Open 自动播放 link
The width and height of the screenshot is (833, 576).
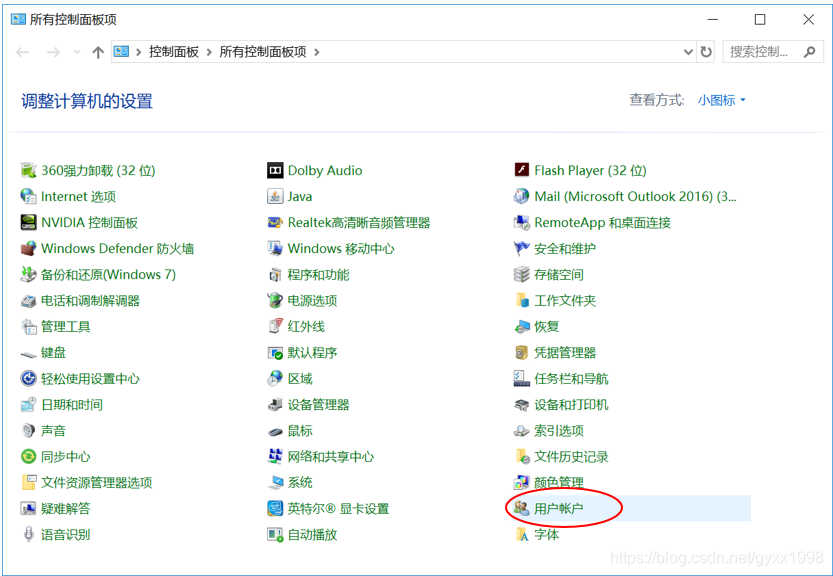point(312,535)
